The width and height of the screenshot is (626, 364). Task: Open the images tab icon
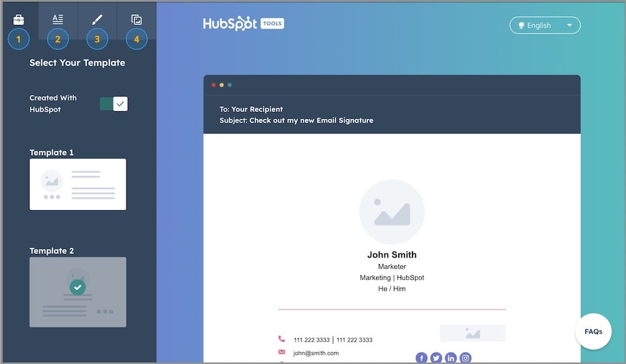click(136, 19)
